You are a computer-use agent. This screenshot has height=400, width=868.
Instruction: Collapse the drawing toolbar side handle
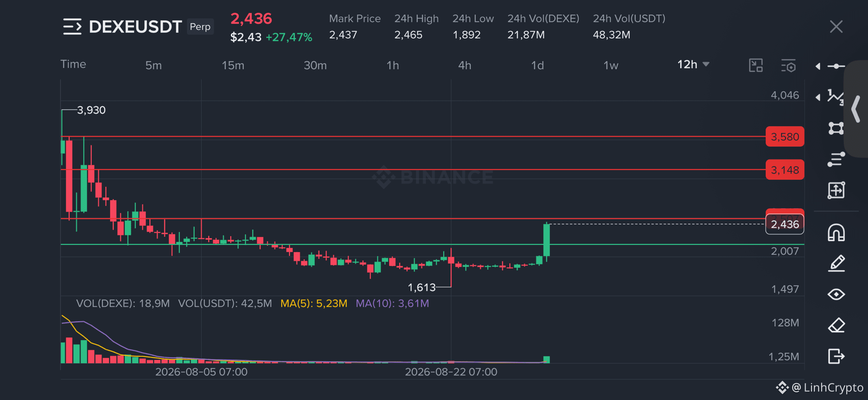click(856, 109)
